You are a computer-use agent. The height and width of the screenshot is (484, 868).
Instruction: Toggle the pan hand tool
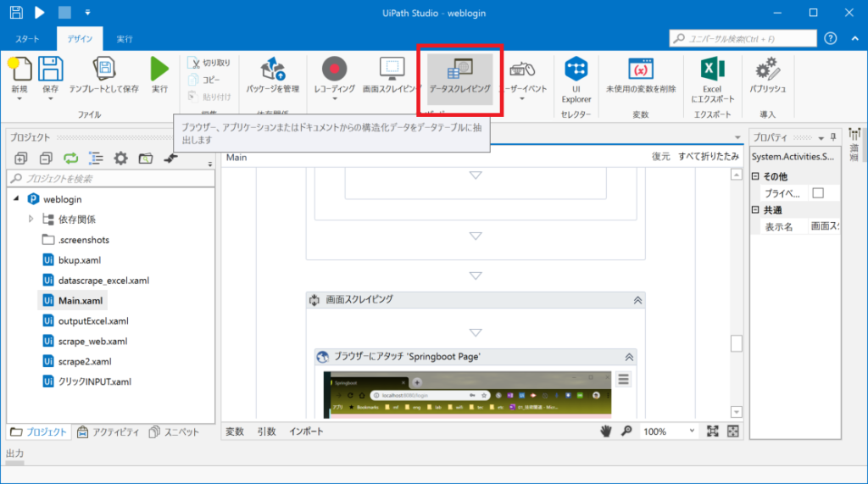pos(606,431)
